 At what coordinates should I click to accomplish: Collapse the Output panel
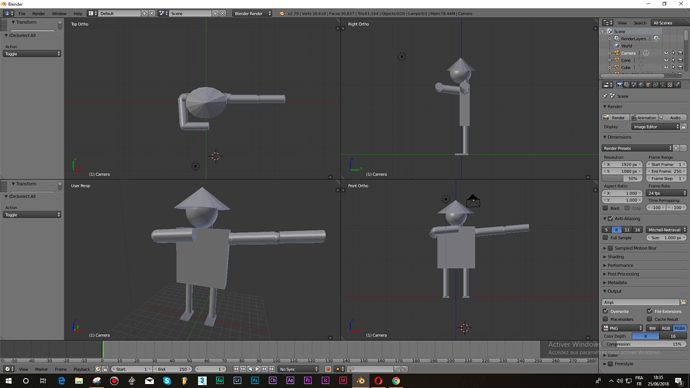tap(614, 291)
